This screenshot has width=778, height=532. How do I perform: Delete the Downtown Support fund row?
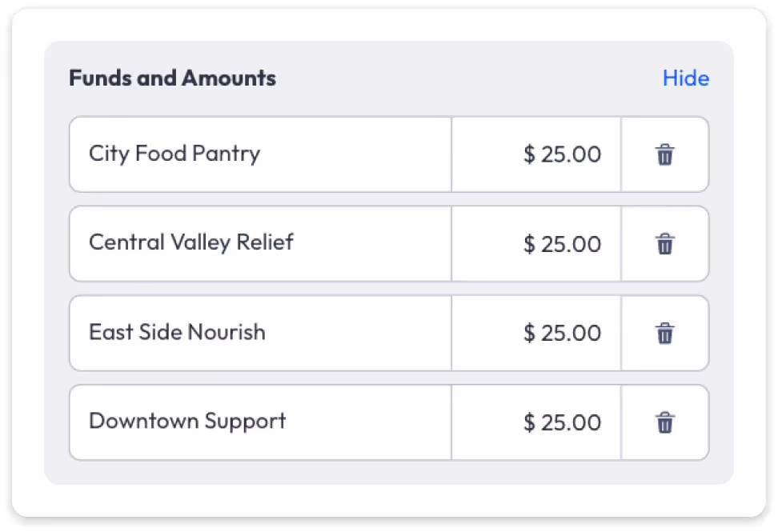[664, 422]
